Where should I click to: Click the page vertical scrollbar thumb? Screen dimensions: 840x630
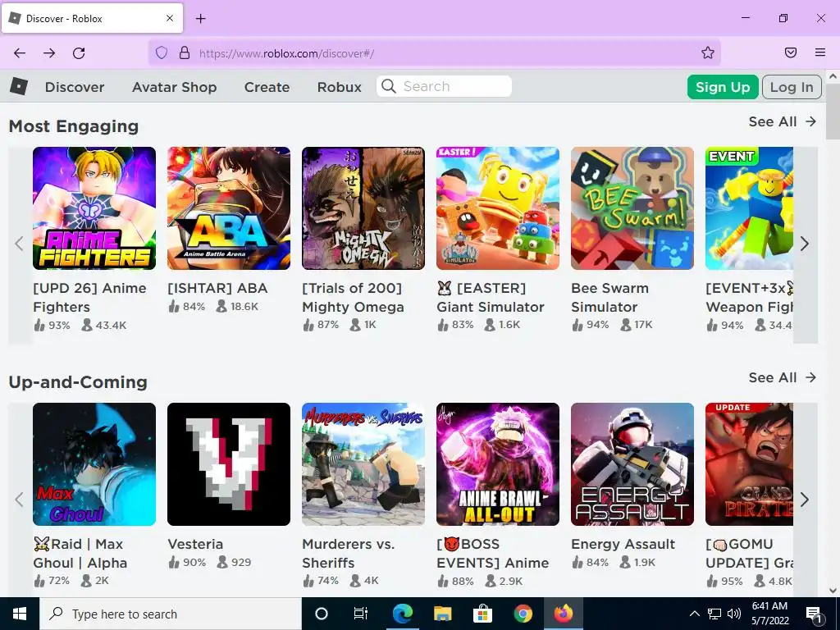pyautogui.click(x=833, y=112)
